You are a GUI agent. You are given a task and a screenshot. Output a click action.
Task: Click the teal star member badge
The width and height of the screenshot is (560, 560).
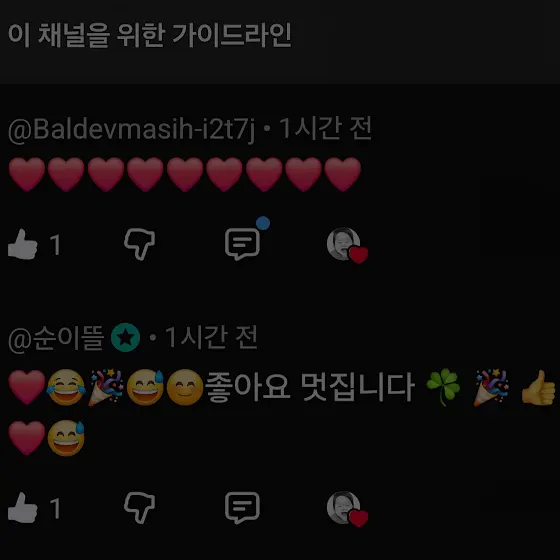125,338
